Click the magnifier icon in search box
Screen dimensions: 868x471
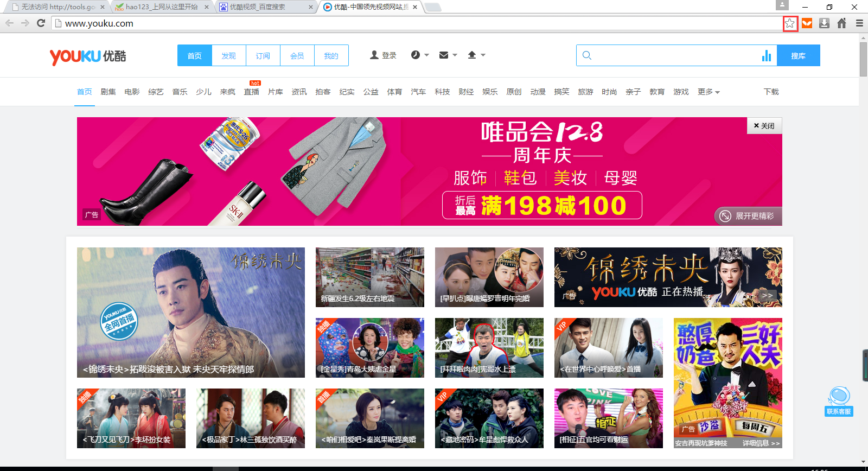tap(587, 55)
